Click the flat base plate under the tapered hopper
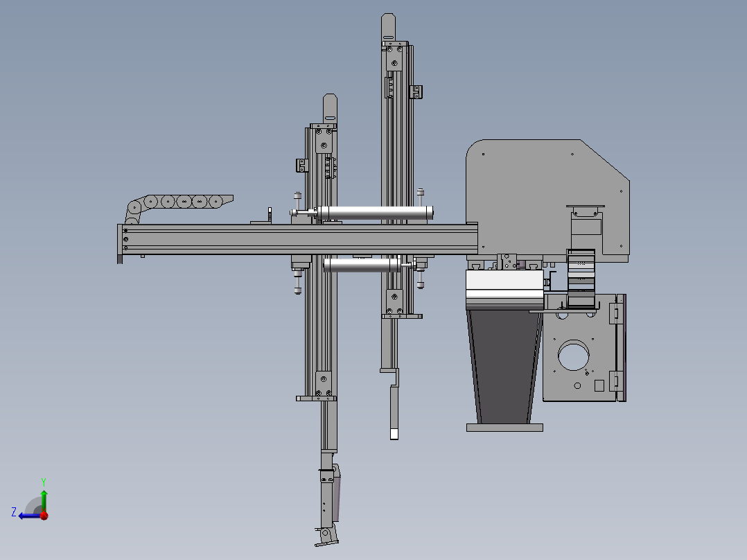The width and height of the screenshot is (747, 560). 504,428
